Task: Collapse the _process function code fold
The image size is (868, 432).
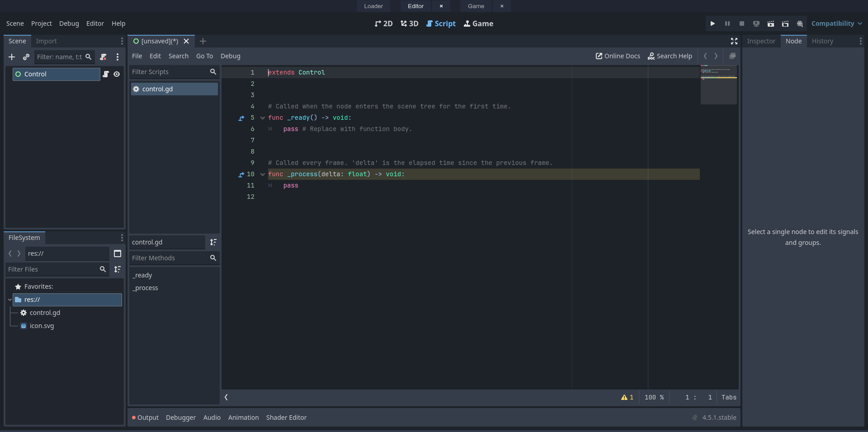Action: pos(263,174)
